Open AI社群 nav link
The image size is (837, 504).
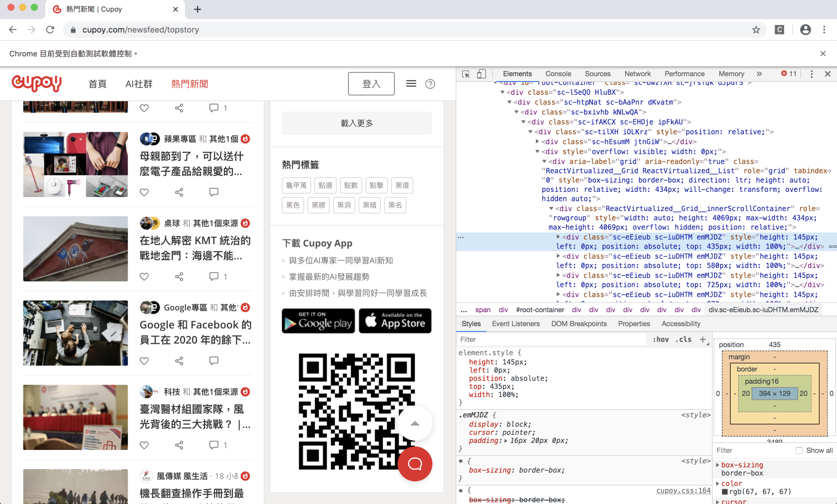(x=139, y=84)
